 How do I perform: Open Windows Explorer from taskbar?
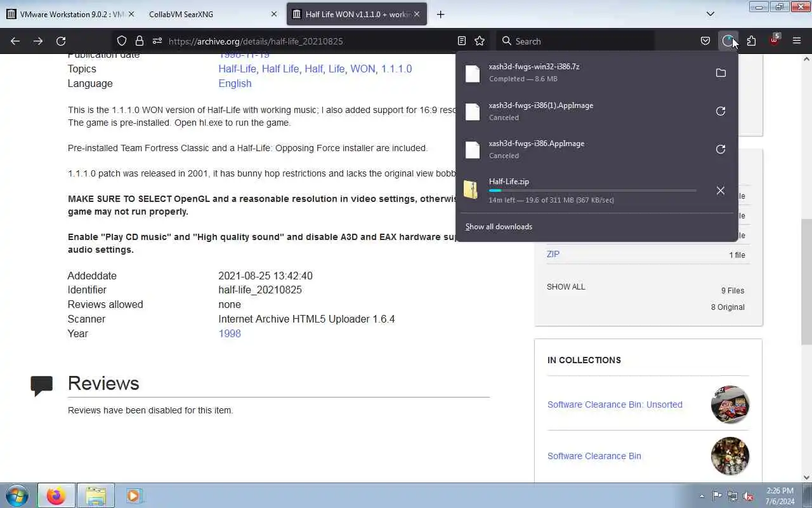tap(96, 496)
